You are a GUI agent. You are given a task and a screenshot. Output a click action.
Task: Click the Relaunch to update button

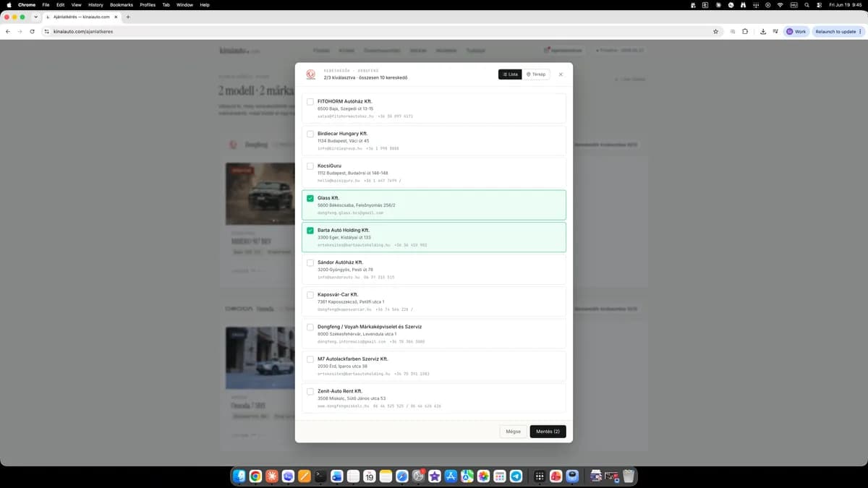click(x=838, y=32)
